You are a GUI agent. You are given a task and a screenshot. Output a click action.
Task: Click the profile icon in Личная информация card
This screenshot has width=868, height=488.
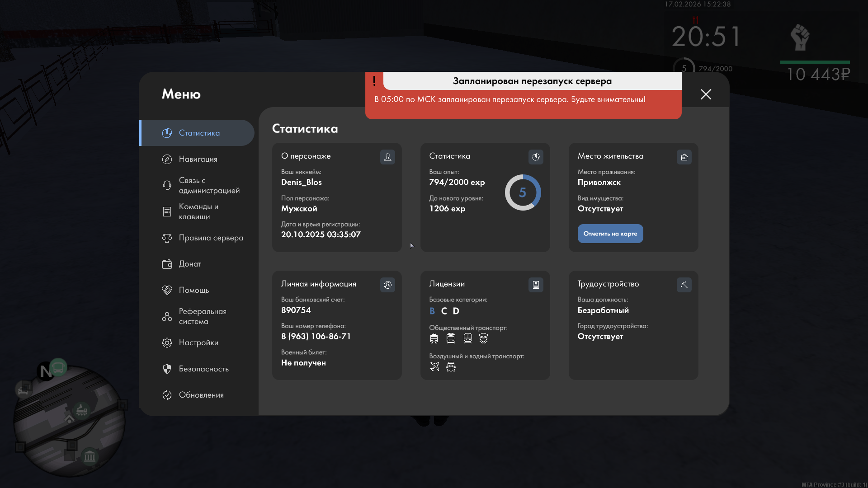[x=387, y=285]
